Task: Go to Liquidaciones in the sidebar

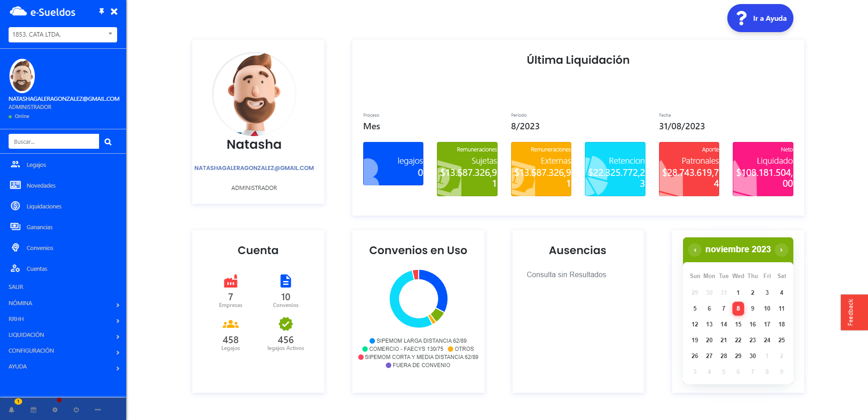Action: click(x=44, y=206)
